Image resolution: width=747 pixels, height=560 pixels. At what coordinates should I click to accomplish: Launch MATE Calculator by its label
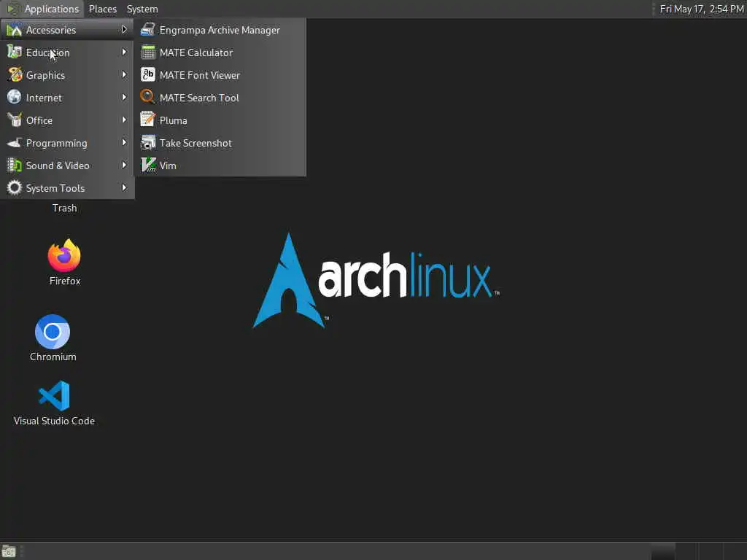[x=196, y=52]
